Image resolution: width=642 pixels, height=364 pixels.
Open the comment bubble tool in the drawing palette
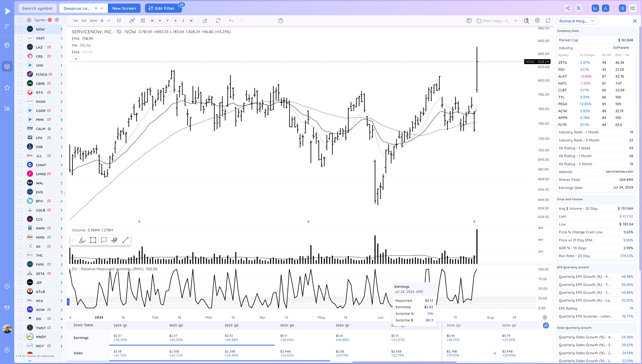click(x=104, y=240)
